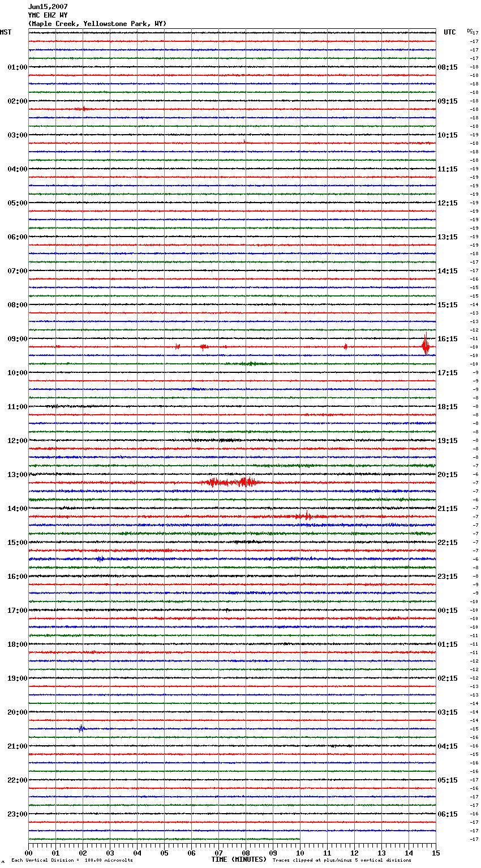This screenshot has height=868, width=481.
Task: Click the 20:15 UTC time label
Action: coord(448,475)
